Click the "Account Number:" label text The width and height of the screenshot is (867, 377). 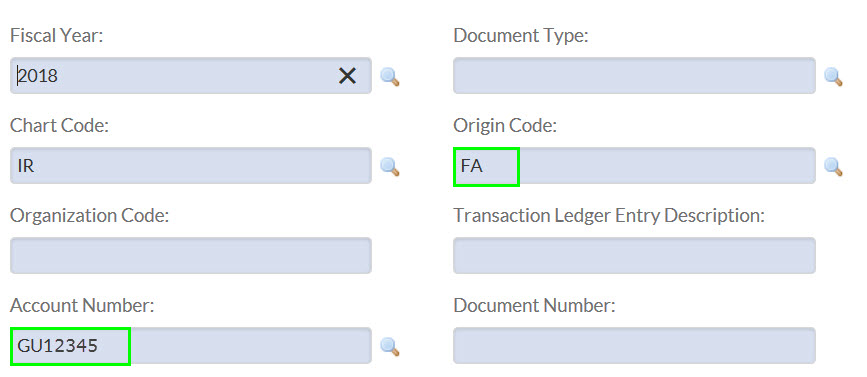coord(82,305)
